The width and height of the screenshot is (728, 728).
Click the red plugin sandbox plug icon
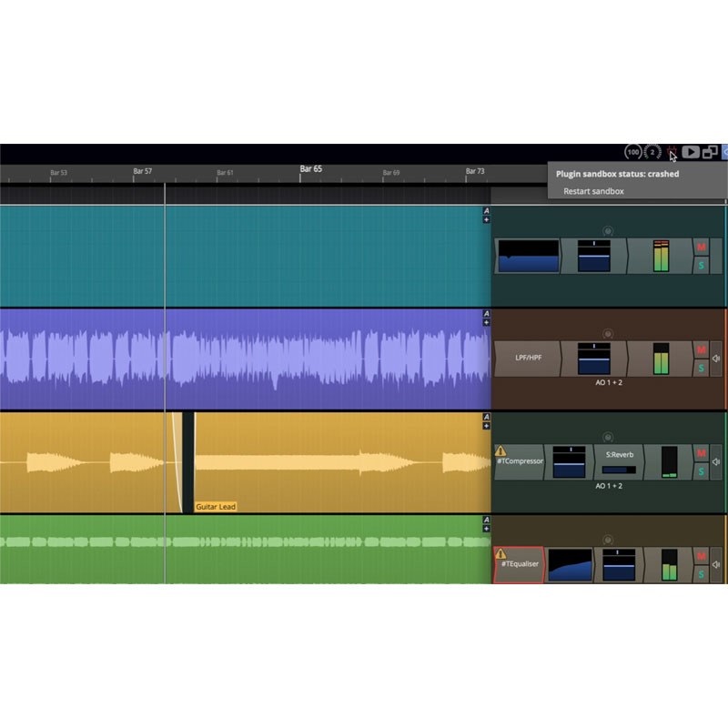[x=672, y=152]
